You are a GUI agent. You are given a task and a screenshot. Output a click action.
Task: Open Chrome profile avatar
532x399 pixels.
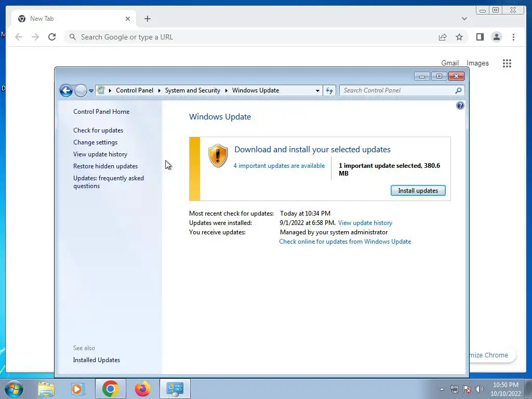496,37
